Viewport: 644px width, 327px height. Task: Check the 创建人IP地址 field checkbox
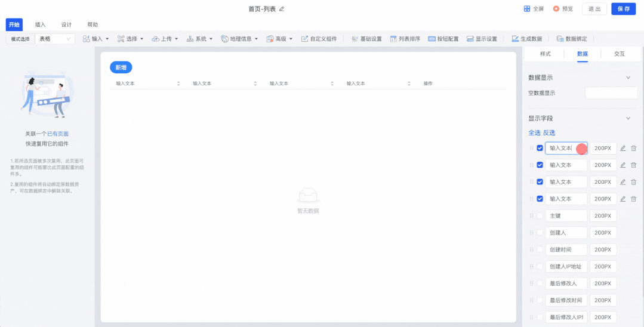[x=540, y=266]
